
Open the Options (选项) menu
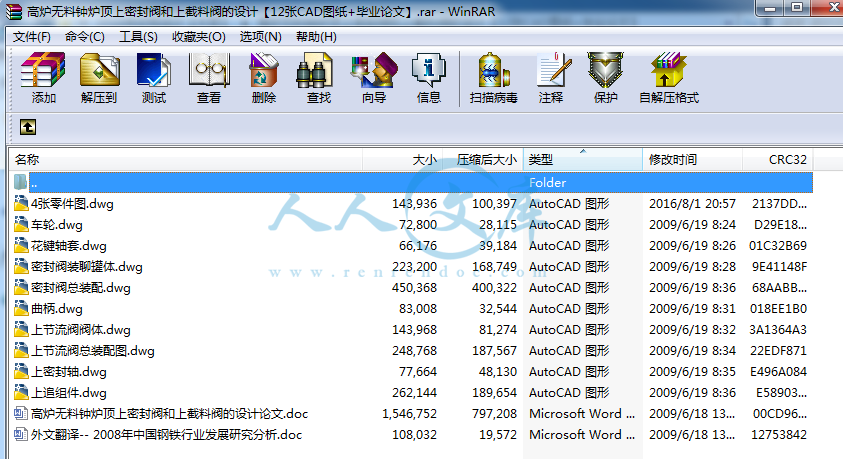(260, 37)
